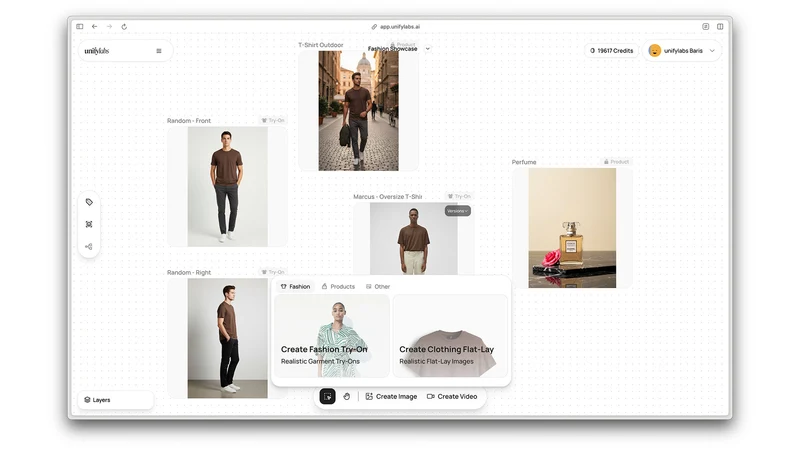The width and height of the screenshot is (800, 450).
Task: Select the Random - Right image
Action: [228, 338]
